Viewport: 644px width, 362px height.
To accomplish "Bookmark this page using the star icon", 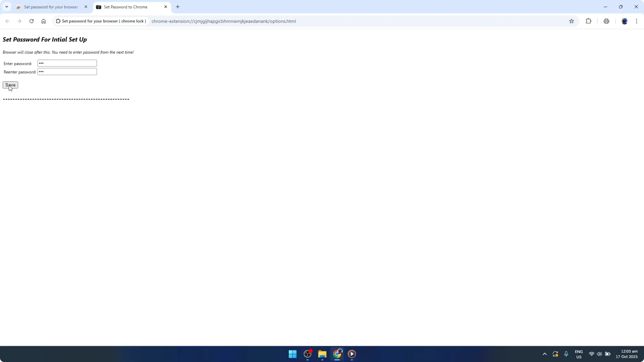I will [572, 21].
